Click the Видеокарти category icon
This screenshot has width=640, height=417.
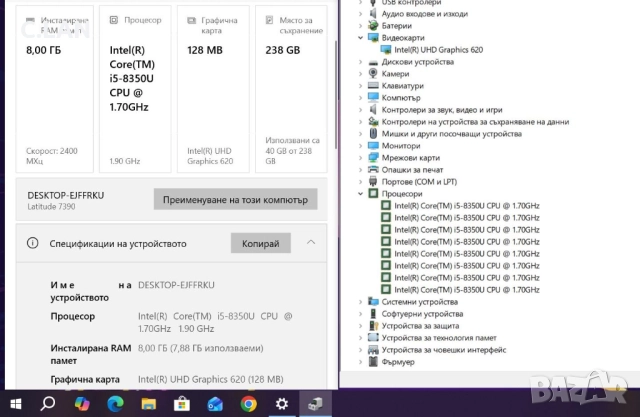tap(373, 38)
